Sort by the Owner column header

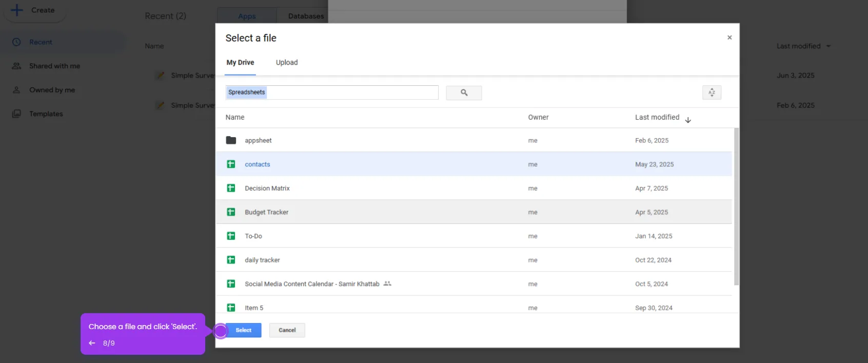[x=538, y=117]
